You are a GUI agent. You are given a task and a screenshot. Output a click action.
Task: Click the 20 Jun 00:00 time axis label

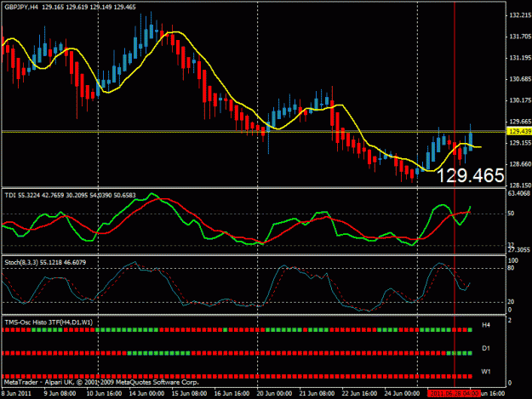point(274,394)
